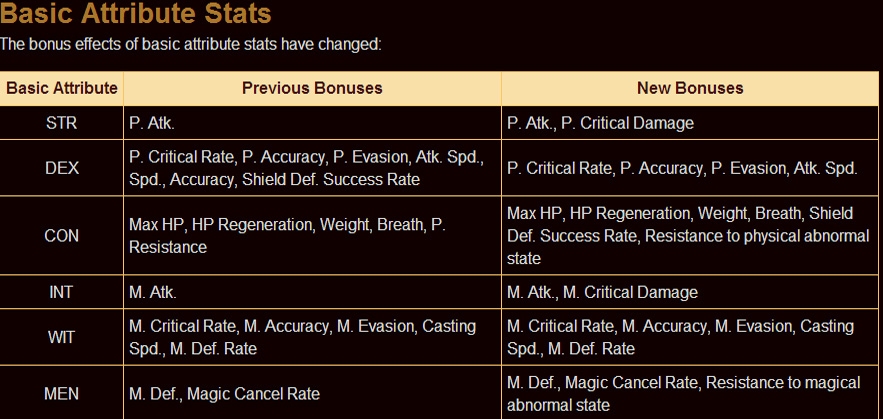Image resolution: width=883 pixels, height=419 pixels.
Task: Click the New Bonuses column header
Action: click(x=690, y=88)
